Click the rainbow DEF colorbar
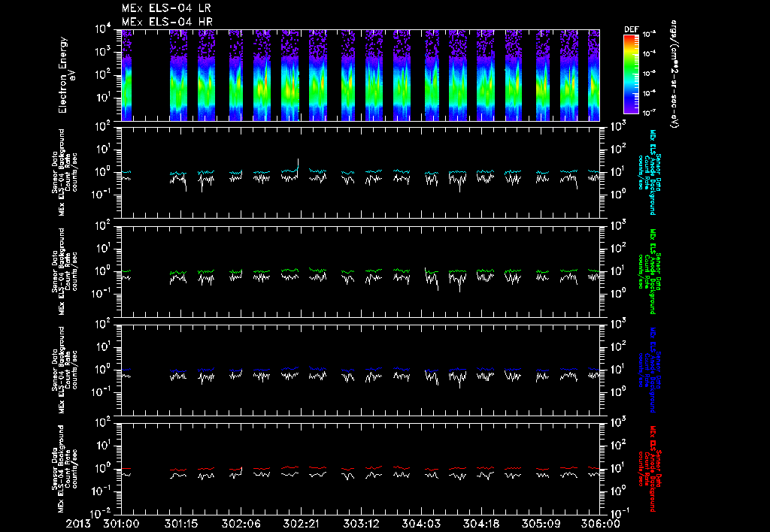 point(631,74)
